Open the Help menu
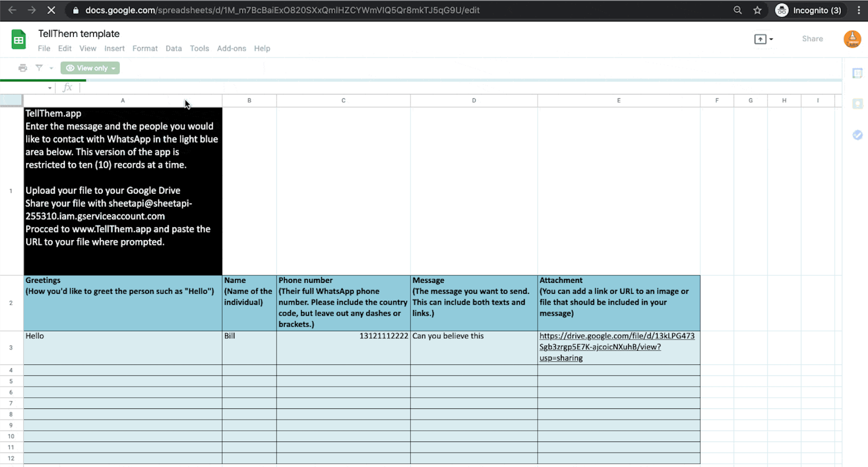The width and height of the screenshot is (868, 467). coord(262,48)
